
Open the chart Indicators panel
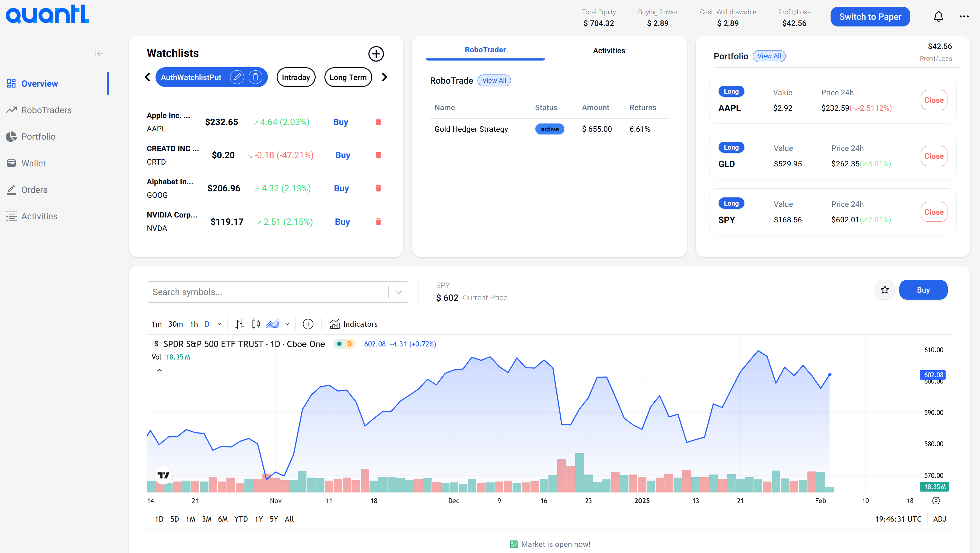pos(353,324)
